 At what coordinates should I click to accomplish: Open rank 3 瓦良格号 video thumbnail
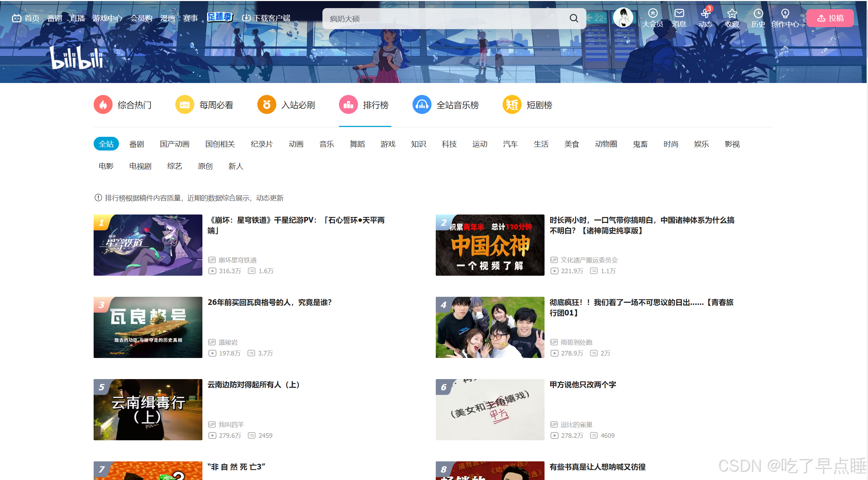148,327
